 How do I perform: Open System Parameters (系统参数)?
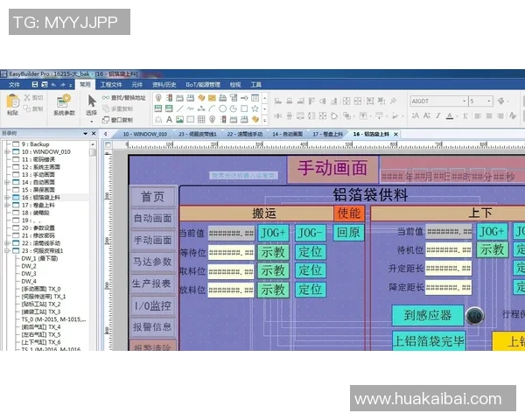(x=64, y=105)
